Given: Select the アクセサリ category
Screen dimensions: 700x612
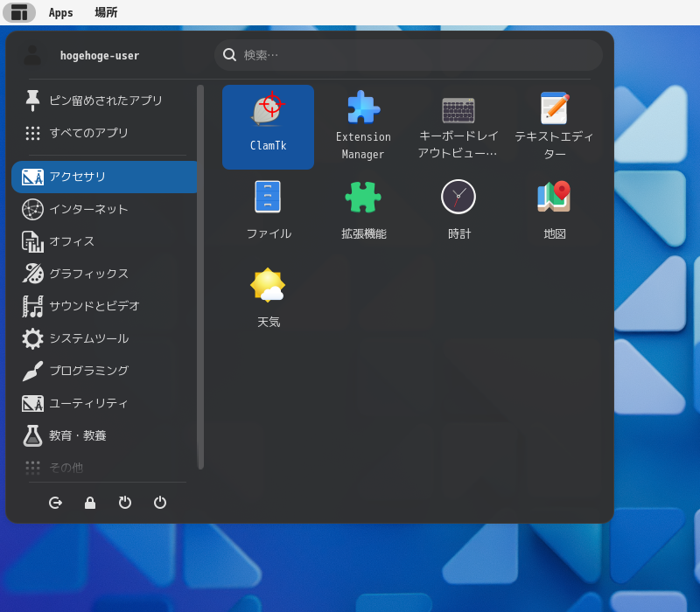Looking at the screenshot, I should [105, 177].
